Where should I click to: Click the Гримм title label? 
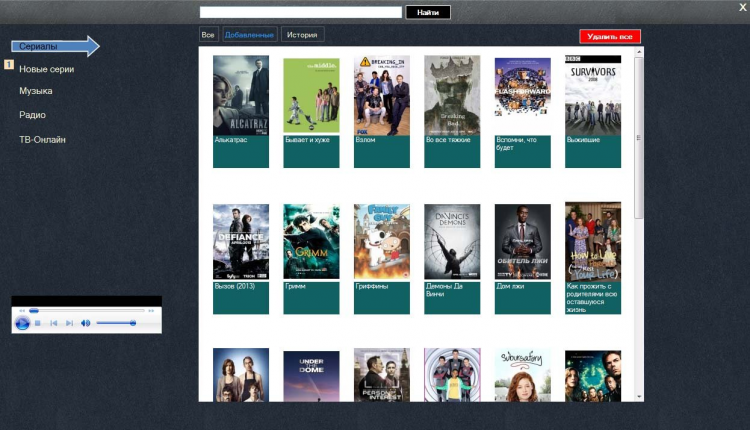pyautogui.click(x=295, y=286)
